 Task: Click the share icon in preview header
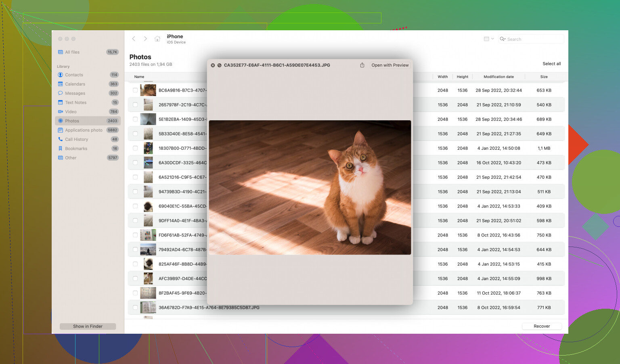(362, 65)
